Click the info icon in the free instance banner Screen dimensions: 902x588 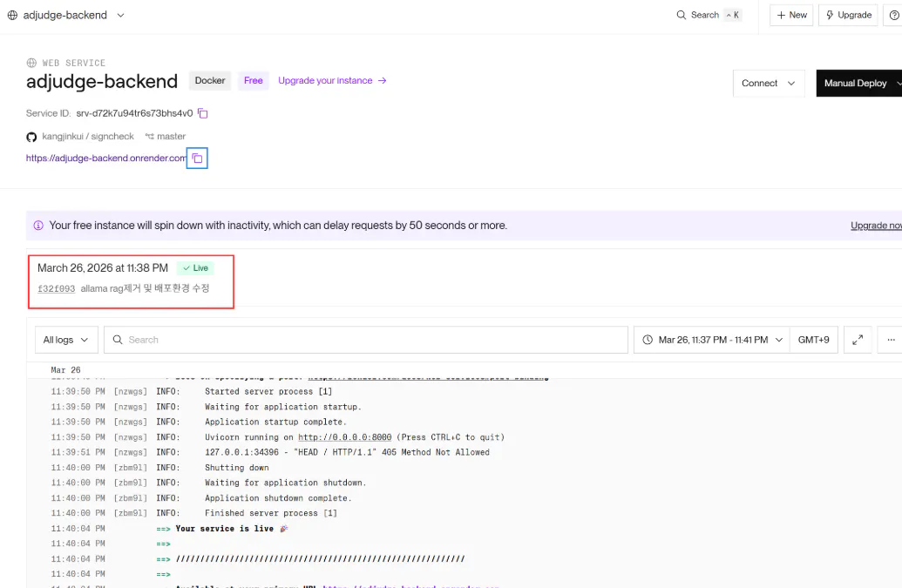[x=38, y=226]
